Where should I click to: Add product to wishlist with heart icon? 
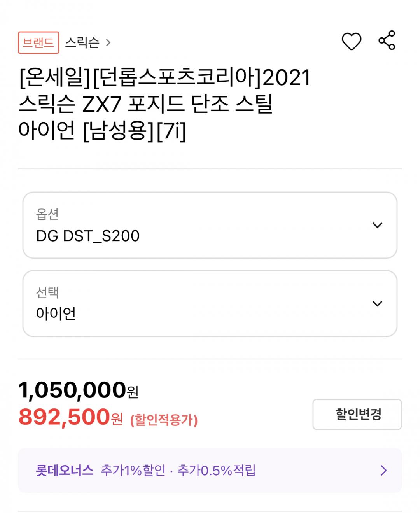tap(351, 41)
